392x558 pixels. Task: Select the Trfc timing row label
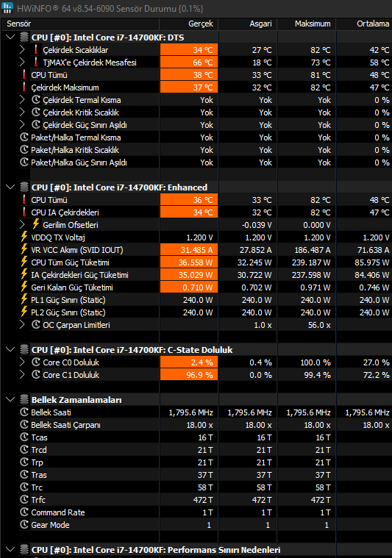click(38, 500)
